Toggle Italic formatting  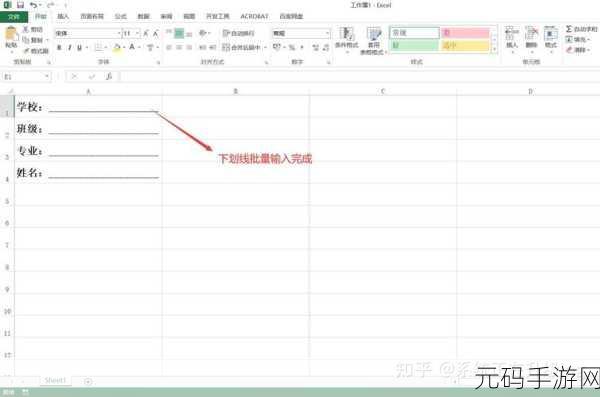pyautogui.click(x=69, y=47)
